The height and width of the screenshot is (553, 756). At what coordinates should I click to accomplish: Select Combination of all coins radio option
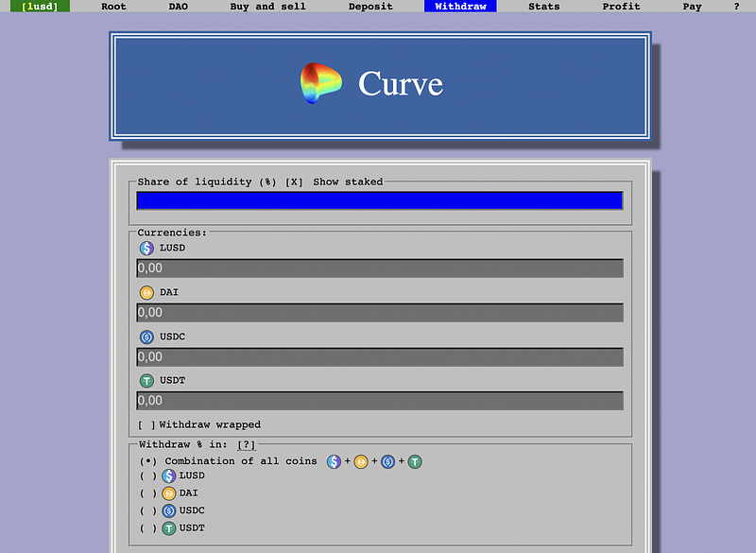pos(148,461)
